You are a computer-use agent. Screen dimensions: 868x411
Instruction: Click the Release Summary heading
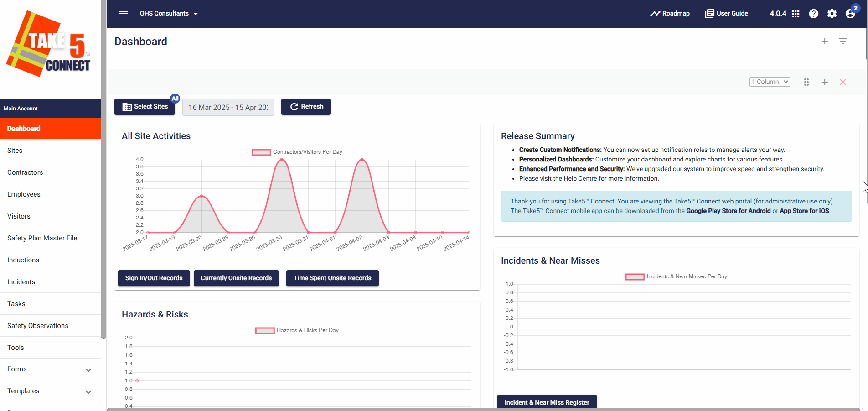click(x=537, y=136)
